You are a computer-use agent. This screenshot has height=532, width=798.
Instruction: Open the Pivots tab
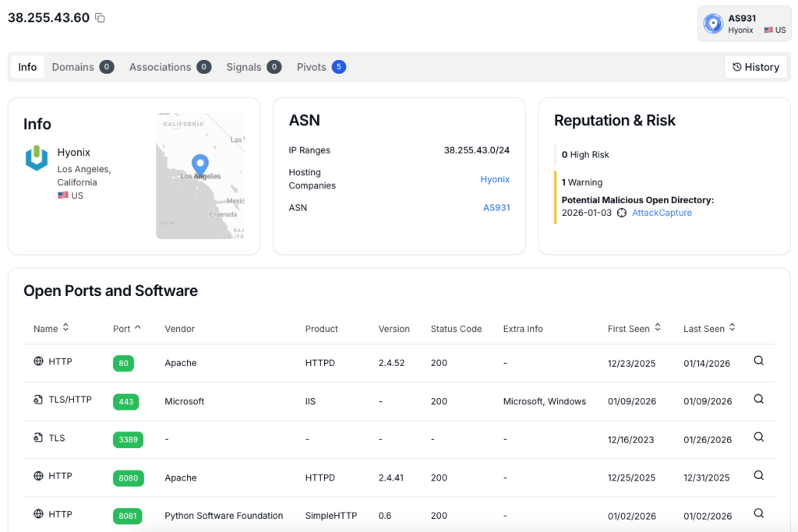[320, 67]
